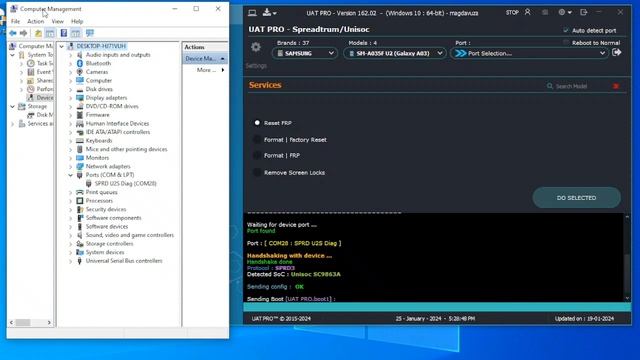Screen dimensions: 640x360
Task: Select the Format | FRP option
Action: click(x=257, y=156)
